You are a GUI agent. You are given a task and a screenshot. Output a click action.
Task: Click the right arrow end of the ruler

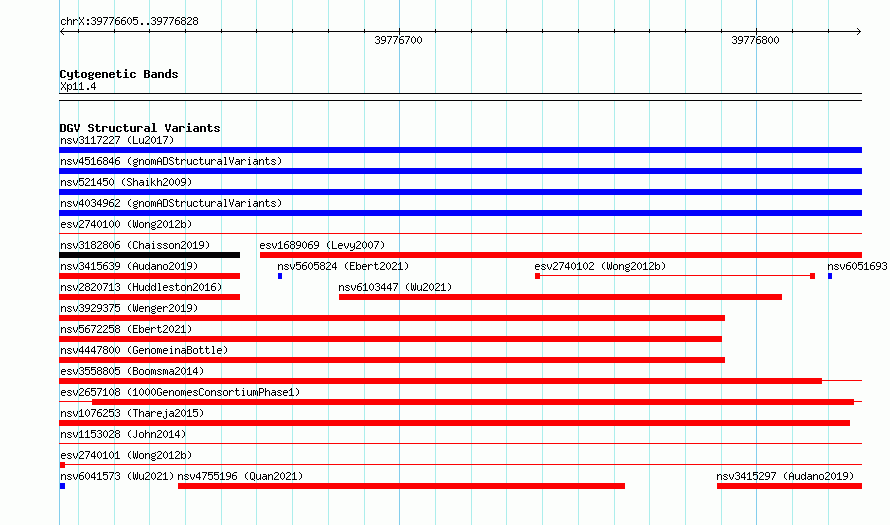coord(859,31)
